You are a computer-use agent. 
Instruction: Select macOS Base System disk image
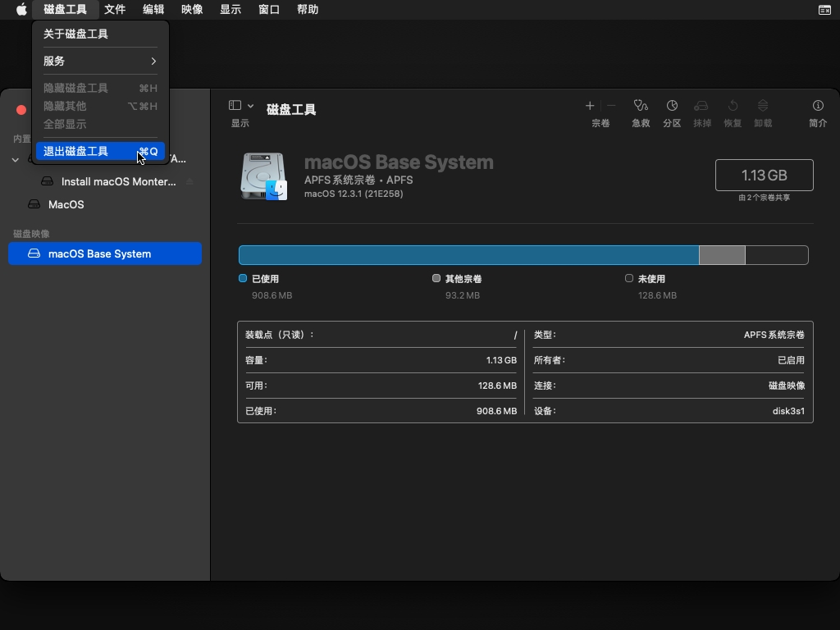point(99,253)
